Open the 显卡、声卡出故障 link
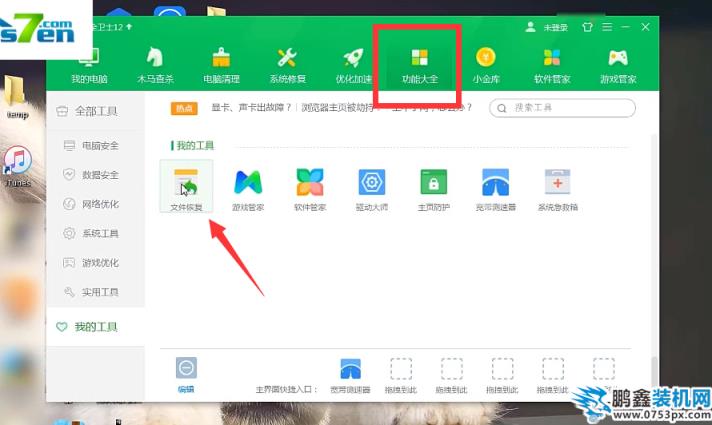This screenshot has width=712, height=425. coord(251,108)
